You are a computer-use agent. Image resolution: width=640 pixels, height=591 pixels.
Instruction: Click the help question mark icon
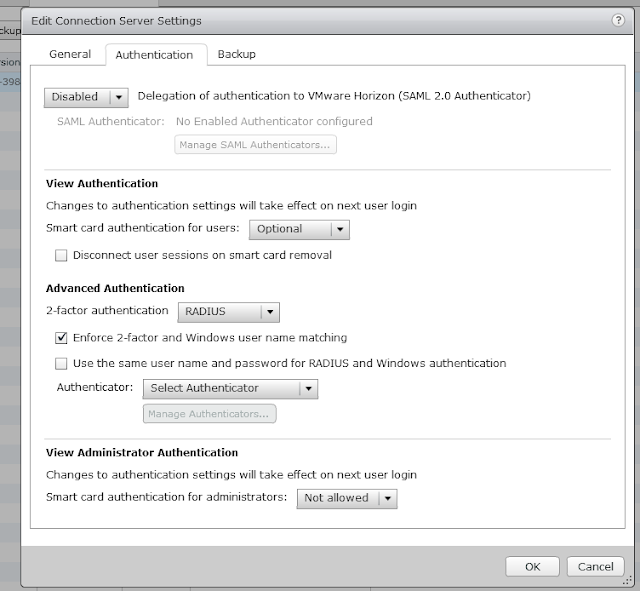click(618, 19)
